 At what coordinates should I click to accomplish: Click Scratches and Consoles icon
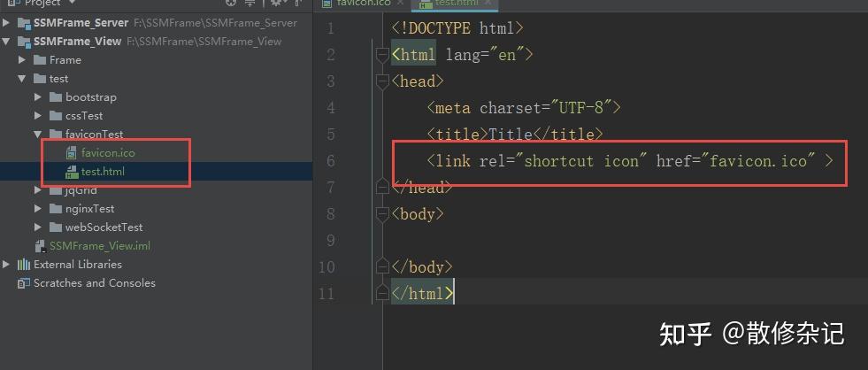pos(24,283)
